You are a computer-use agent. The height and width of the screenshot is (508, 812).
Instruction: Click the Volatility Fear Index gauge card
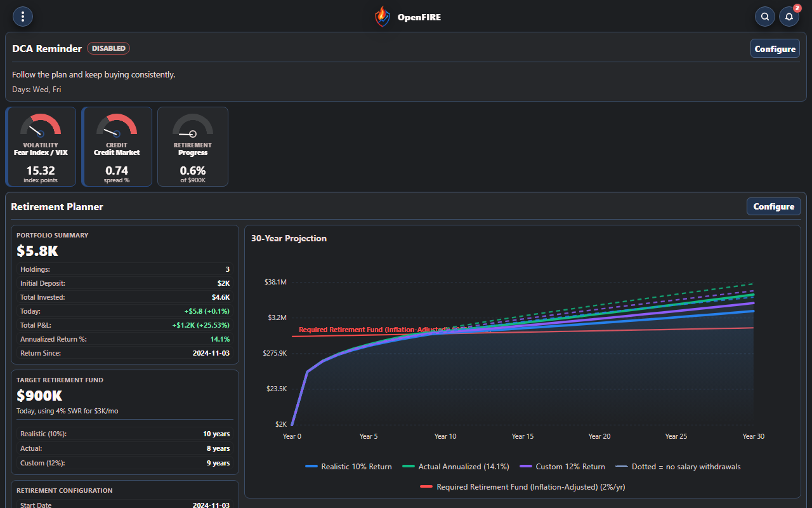[x=41, y=147]
